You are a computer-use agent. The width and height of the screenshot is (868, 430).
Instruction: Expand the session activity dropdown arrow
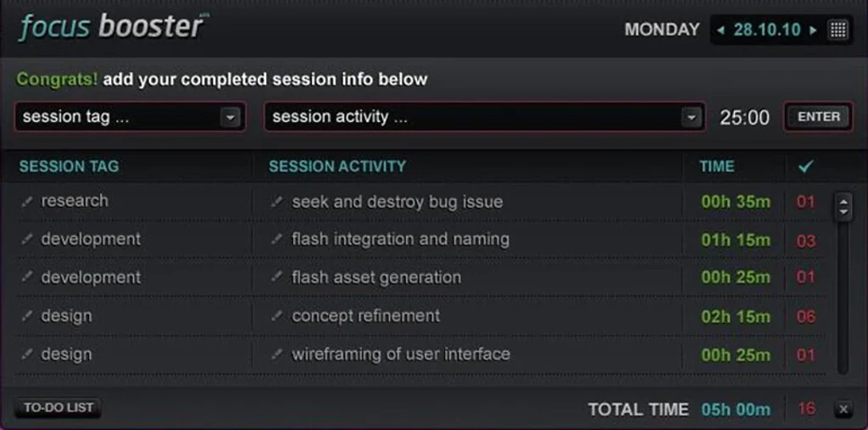[691, 117]
